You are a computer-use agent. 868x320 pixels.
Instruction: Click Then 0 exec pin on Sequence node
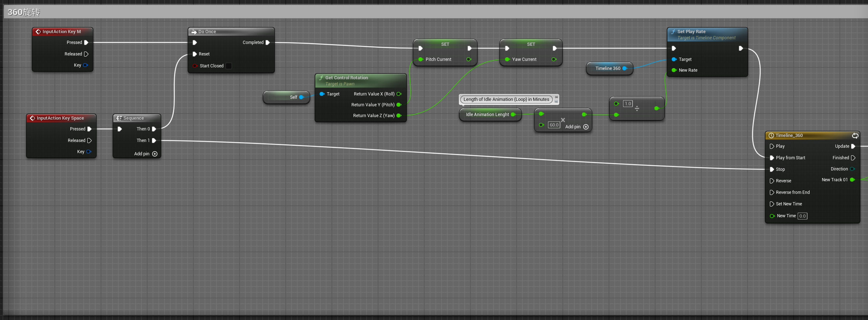click(154, 129)
